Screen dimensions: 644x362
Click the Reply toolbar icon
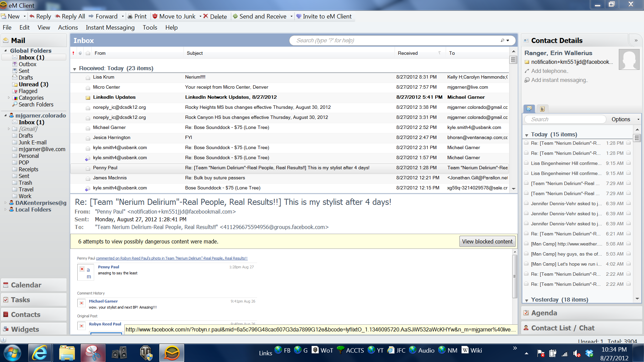(40, 16)
